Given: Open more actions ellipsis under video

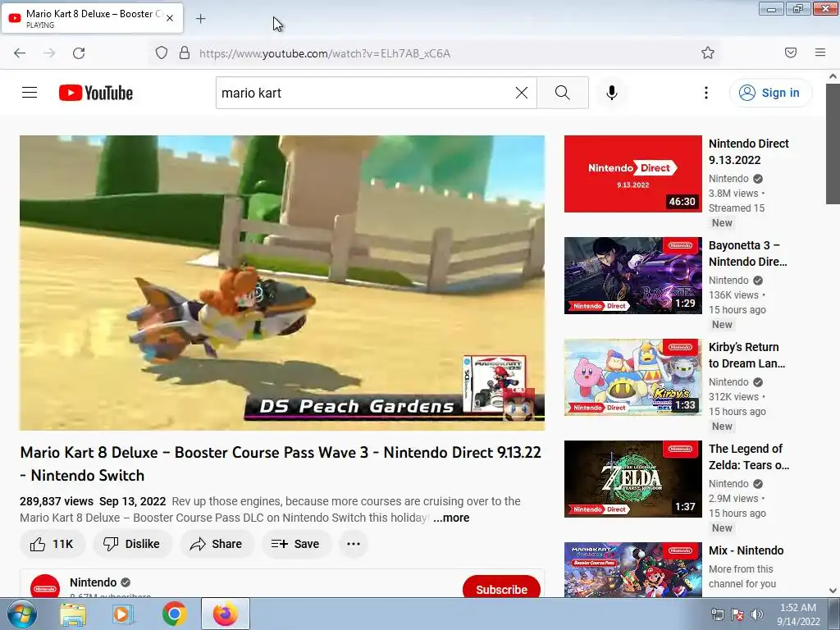Looking at the screenshot, I should pyautogui.click(x=354, y=544).
